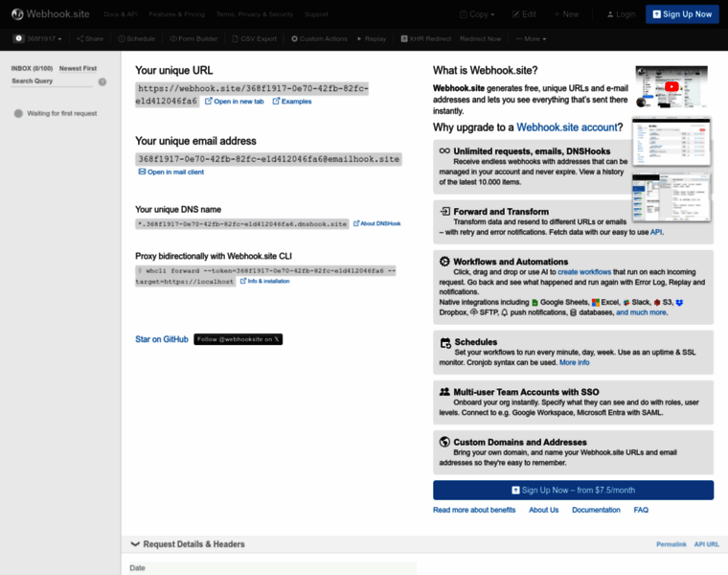Open the CLI Info & installation link
Viewport: 728px width, 575px height.
264,281
